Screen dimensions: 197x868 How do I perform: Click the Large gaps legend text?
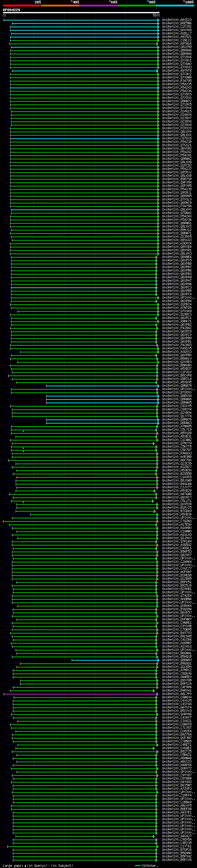point(38,865)
